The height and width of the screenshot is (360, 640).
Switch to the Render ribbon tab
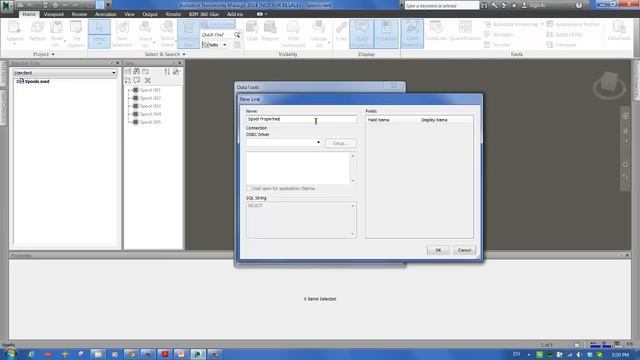pyautogui.click(x=173, y=14)
